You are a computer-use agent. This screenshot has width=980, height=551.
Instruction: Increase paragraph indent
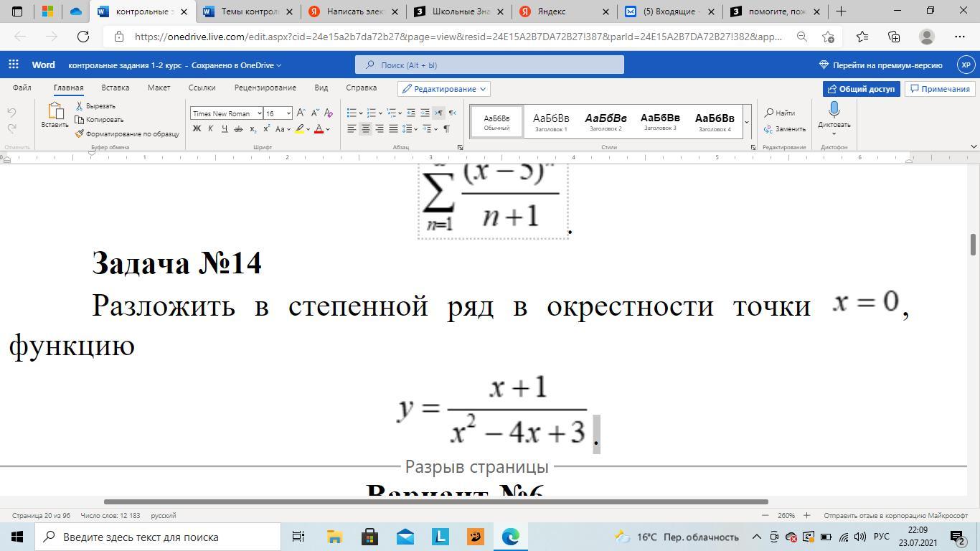(425, 113)
